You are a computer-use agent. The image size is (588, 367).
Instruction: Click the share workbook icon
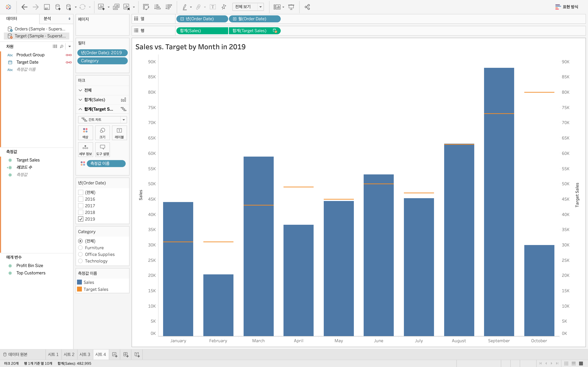coord(307,7)
